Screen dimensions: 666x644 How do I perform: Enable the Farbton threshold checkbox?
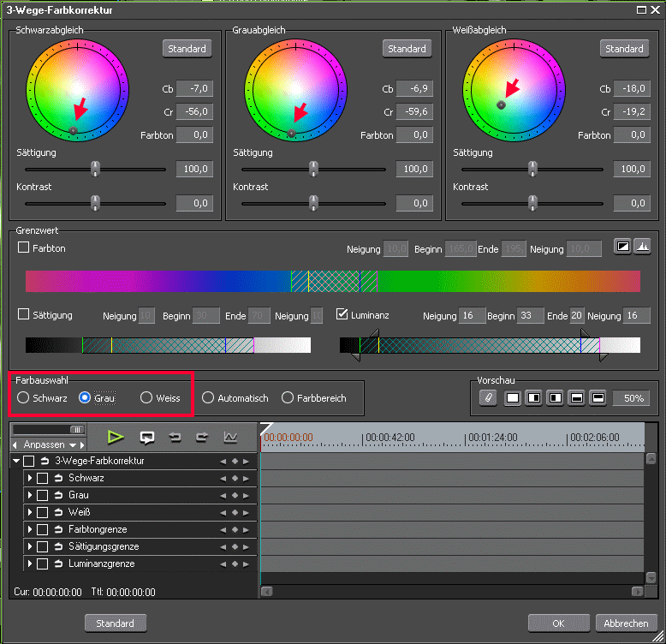tap(23, 247)
